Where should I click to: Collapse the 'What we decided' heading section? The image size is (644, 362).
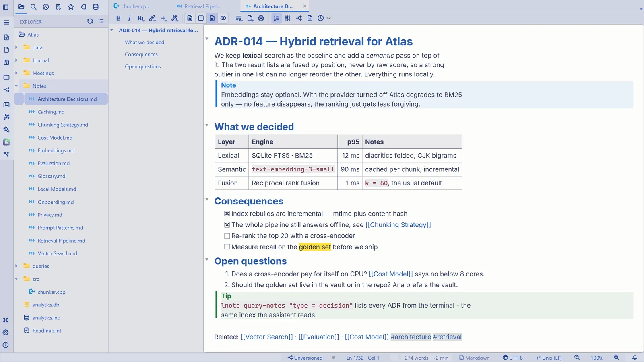(207, 125)
